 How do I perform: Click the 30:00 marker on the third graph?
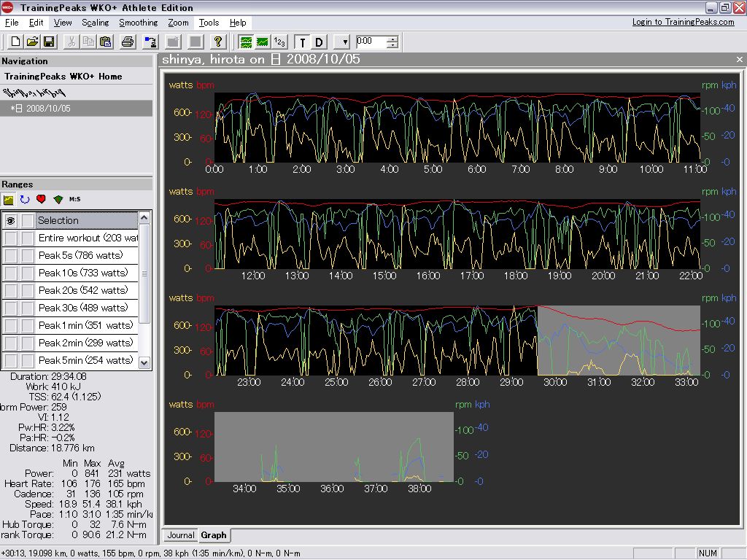coord(555,382)
